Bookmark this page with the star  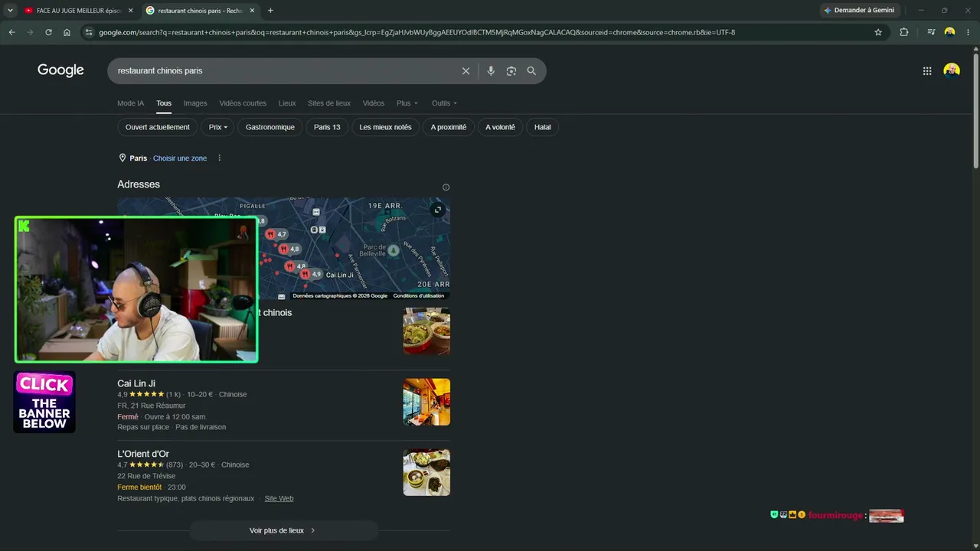pos(878,32)
